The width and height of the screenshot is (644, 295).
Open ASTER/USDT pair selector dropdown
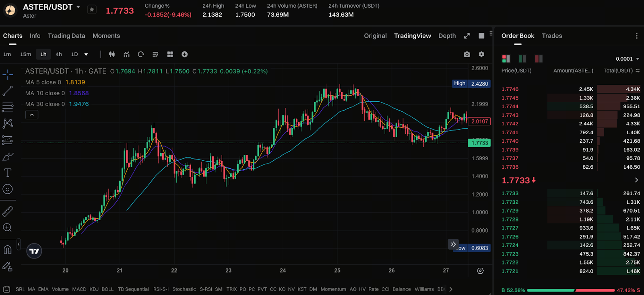tap(78, 7)
